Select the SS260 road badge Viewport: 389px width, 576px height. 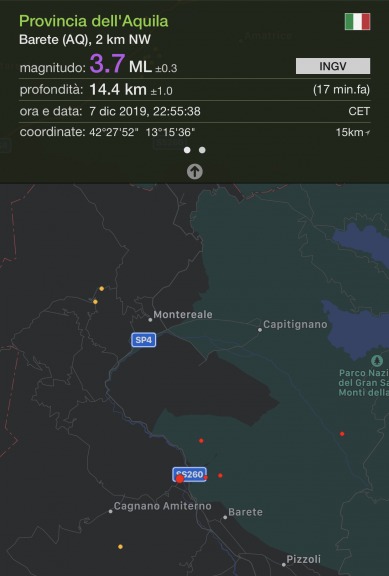click(x=190, y=474)
